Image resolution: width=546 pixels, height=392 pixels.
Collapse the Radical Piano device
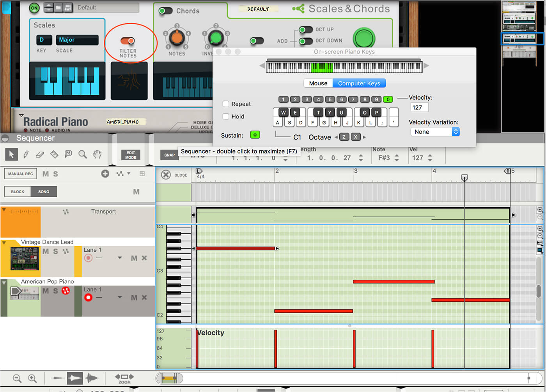pyautogui.click(x=21, y=116)
